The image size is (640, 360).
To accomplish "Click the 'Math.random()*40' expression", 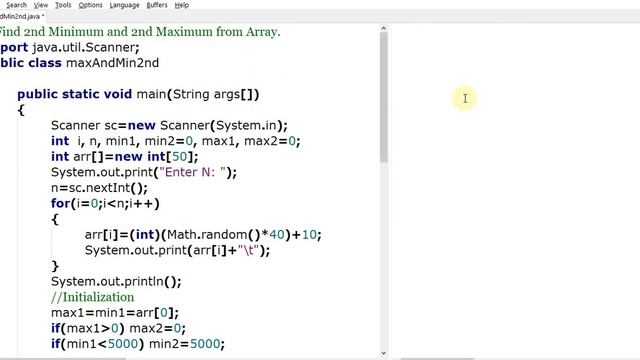I will point(226,235).
